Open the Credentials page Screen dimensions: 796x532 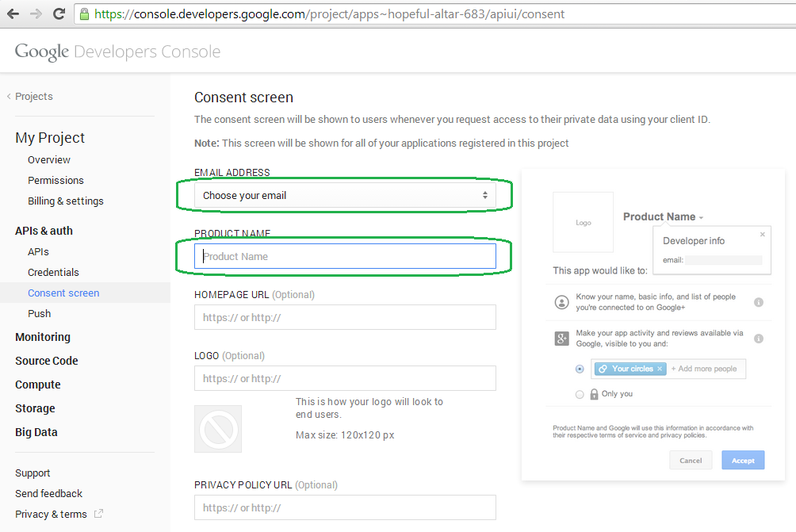coord(53,272)
